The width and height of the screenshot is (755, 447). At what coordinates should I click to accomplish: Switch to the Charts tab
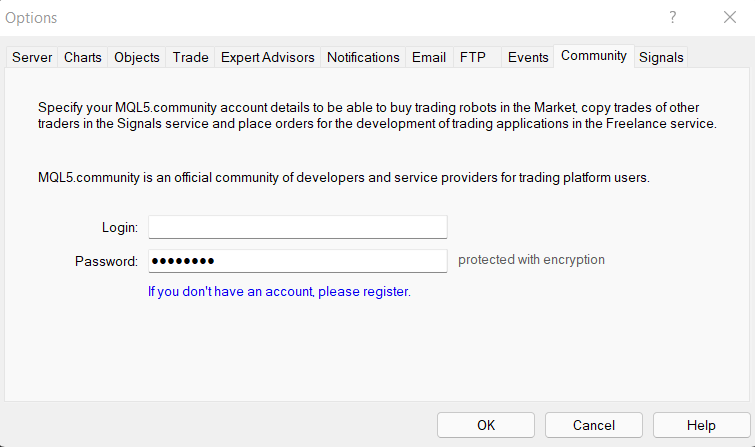tap(83, 58)
